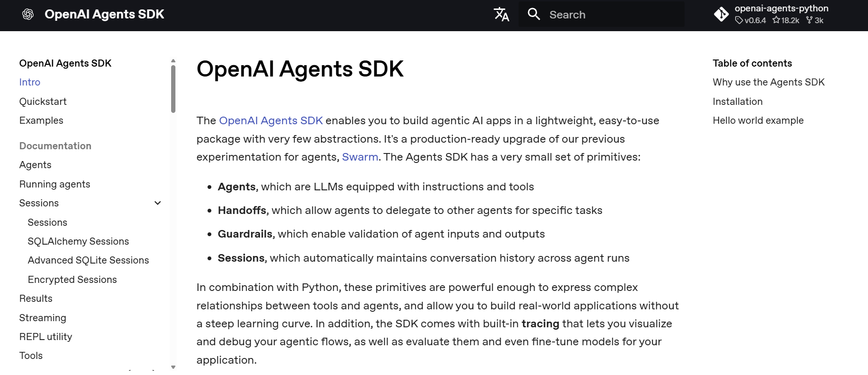Click the bold Handoffs bullet term
The width and height of the screenshot is (868, 375).
(242, 210)
